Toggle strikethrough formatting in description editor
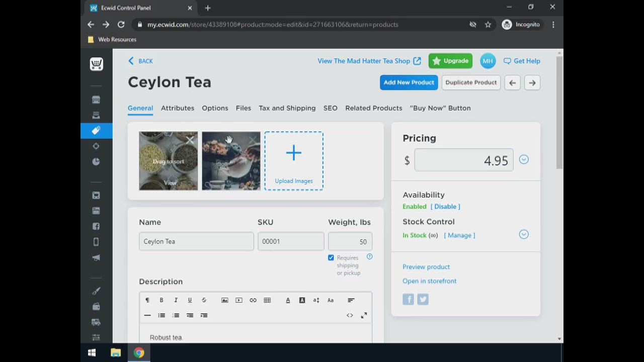The height and width of the screenshot is (362, 644). pos(204,300)
